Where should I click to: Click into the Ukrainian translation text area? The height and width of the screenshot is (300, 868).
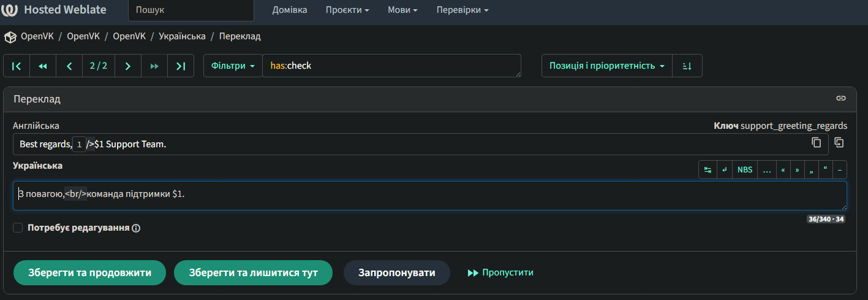coord(430,196)
